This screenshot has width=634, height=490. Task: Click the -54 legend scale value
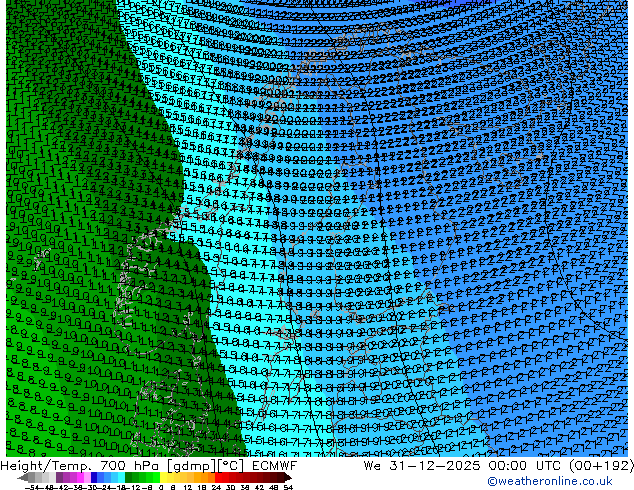32,488
